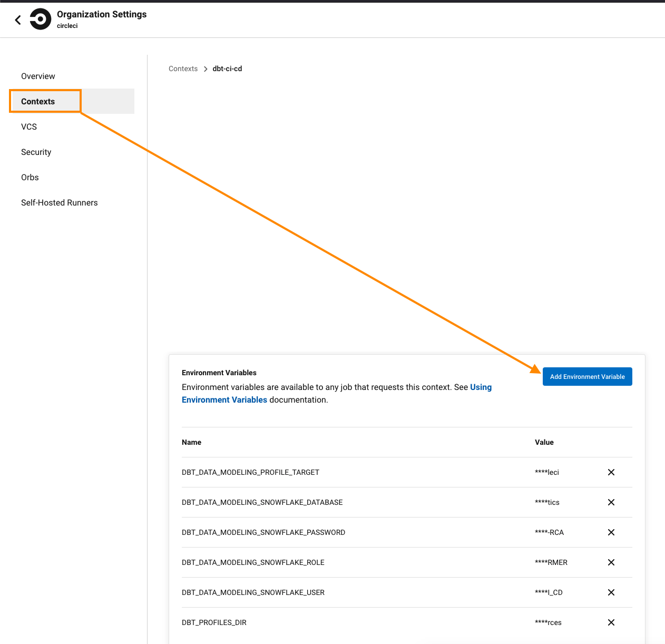Click the breadcrumb chevron after Contexts
The image size is (665, 644).
point(204,69)
